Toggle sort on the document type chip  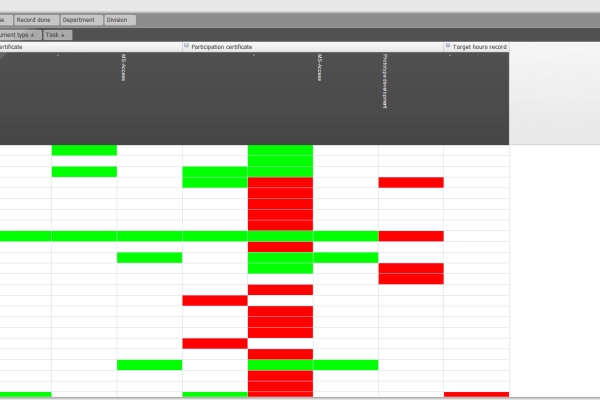19,35
